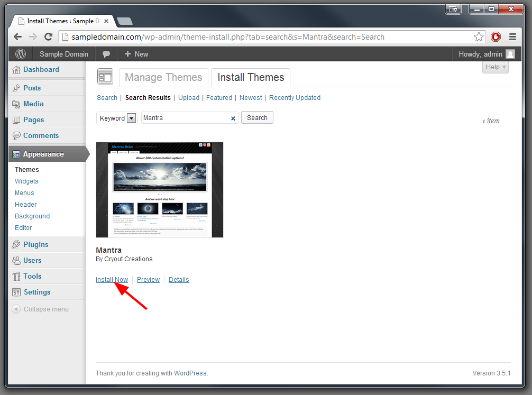Click the Mantra theme screenshot thumbnail
Screen dimensions: 532x395
click(x=160, y=190)
